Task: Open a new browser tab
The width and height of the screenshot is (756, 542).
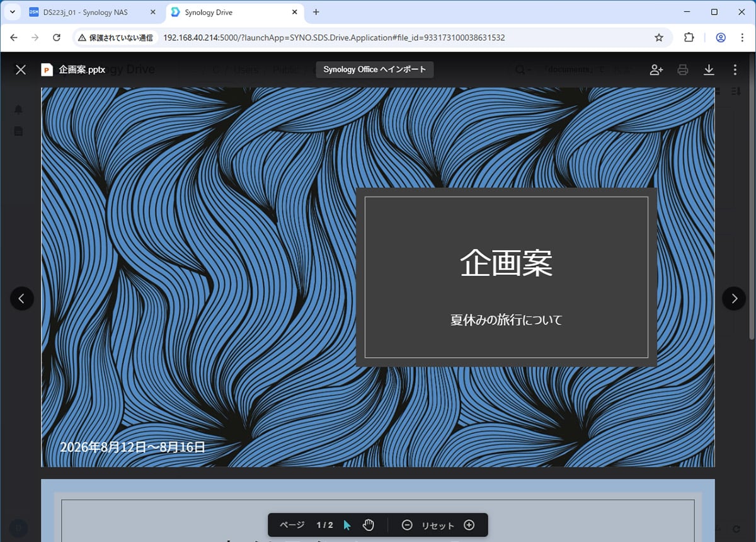Action: tap(316, 12)
